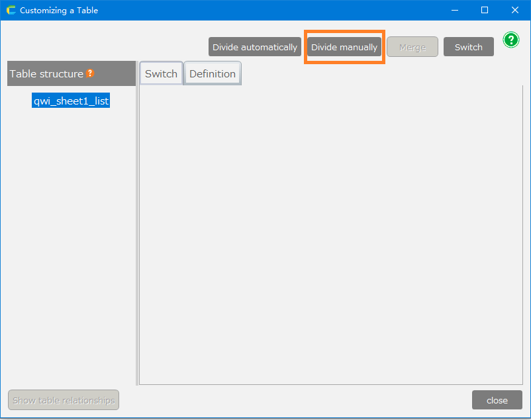Minimize the Customizing a Table window
This screenshot has height=420, width=531.
coord(454,11)
